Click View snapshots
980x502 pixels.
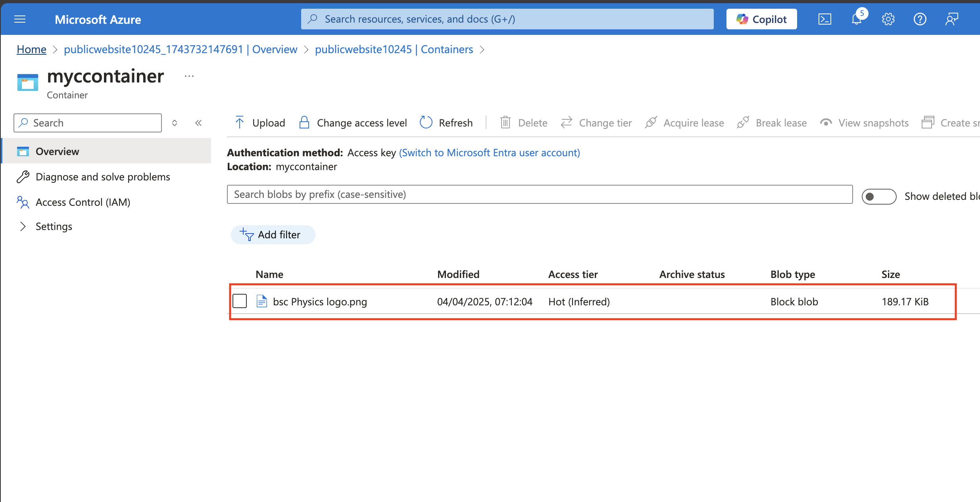tap(864, 123)
